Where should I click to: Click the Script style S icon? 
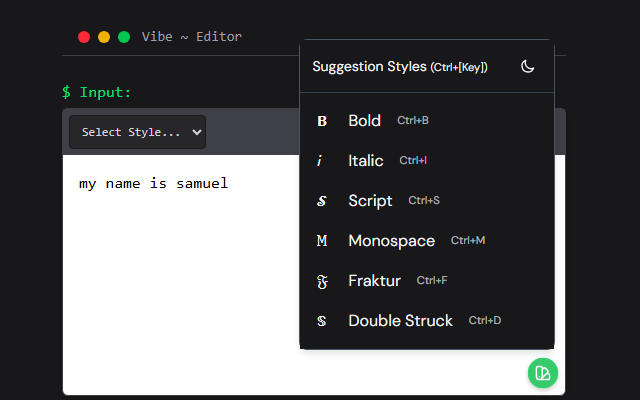[x=322, y=201]
